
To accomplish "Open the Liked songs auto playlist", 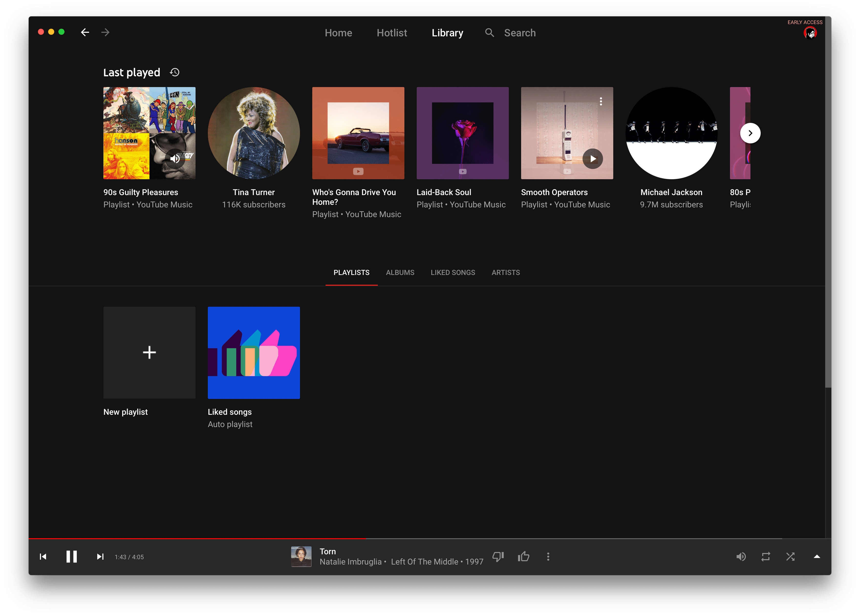I will 254,352.
